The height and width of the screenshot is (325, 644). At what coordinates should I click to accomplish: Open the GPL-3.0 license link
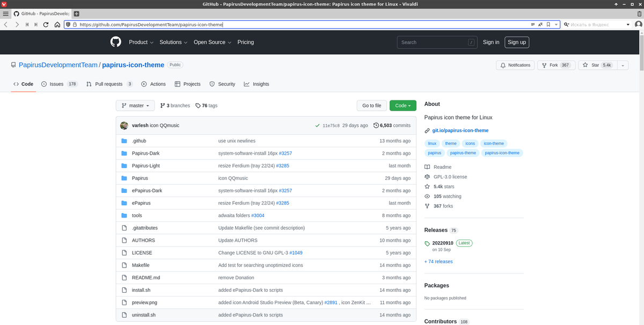click(x=445, y=177)
